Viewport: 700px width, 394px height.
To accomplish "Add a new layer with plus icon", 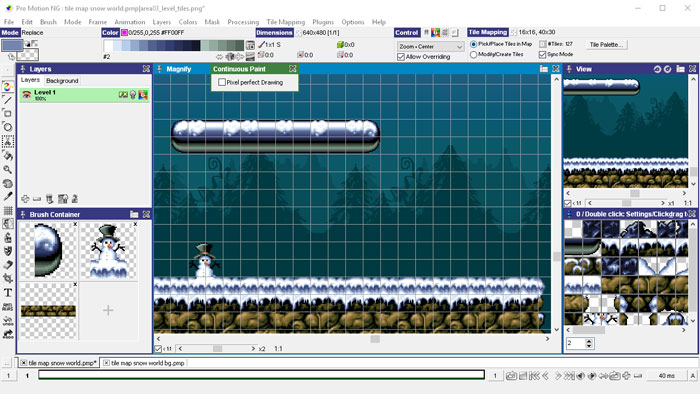I will pos(25,199).
